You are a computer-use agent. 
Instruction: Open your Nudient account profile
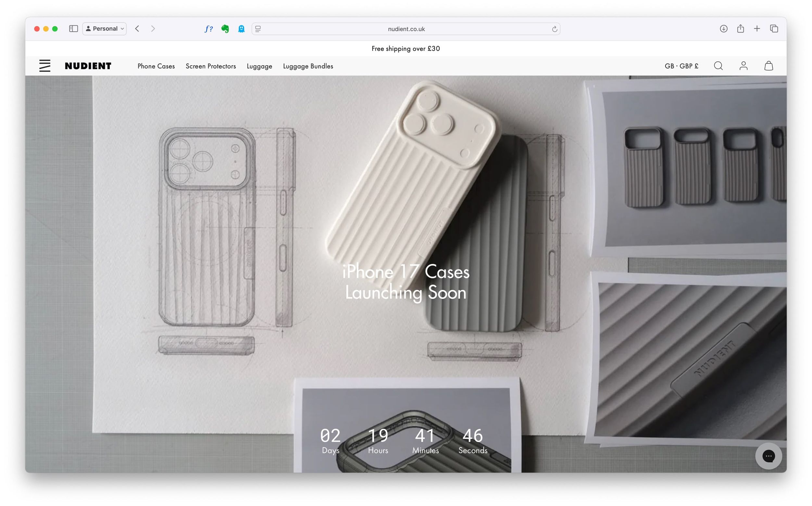pos(744,66)
